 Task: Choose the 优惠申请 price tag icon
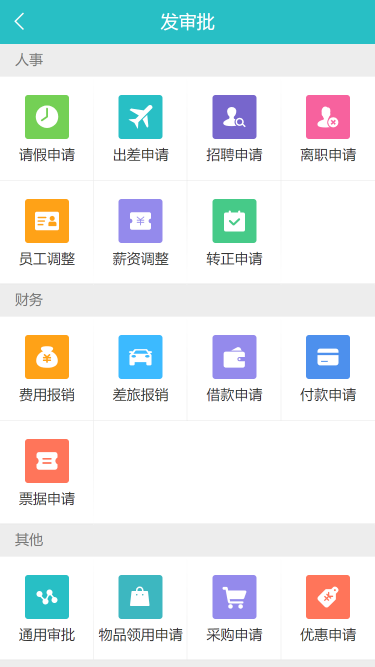[x=328, y=597]
